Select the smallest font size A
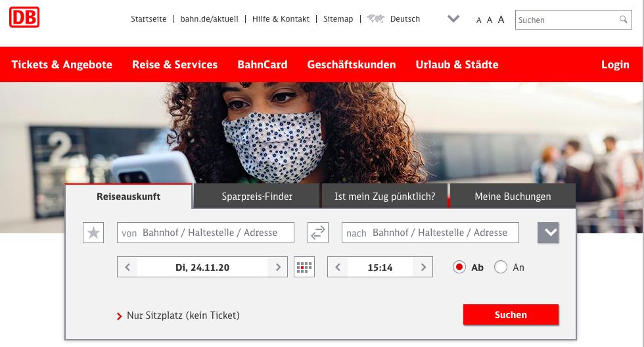644x347 pixels. (x=478, y=20)
